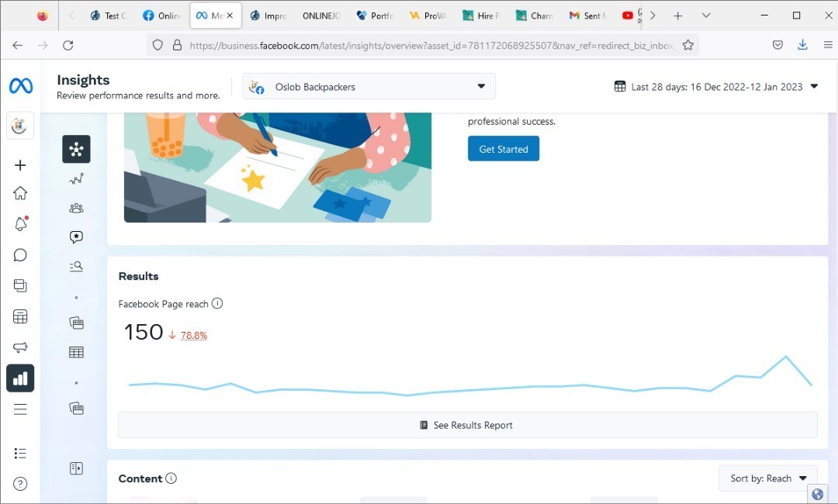Screen dimensions: 838x504
Task: Open Planner calendar grid icon
Action: [20, 316]
